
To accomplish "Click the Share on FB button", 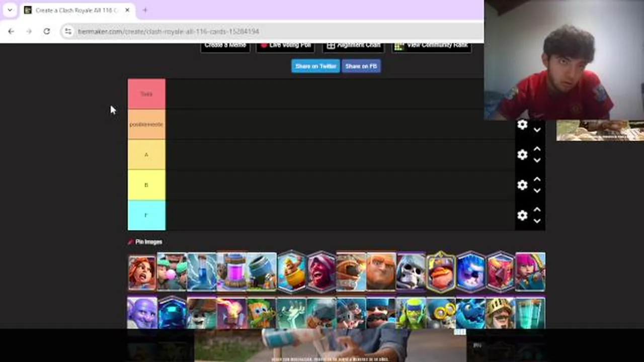I will coord(361,66).
